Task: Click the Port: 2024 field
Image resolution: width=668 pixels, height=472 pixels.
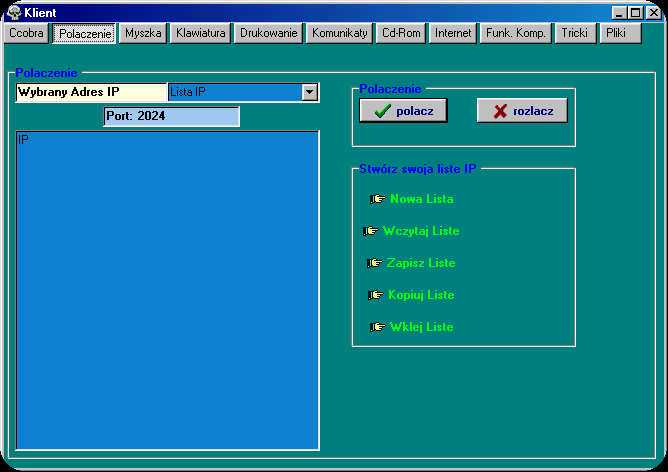Action: pos(171,116)
